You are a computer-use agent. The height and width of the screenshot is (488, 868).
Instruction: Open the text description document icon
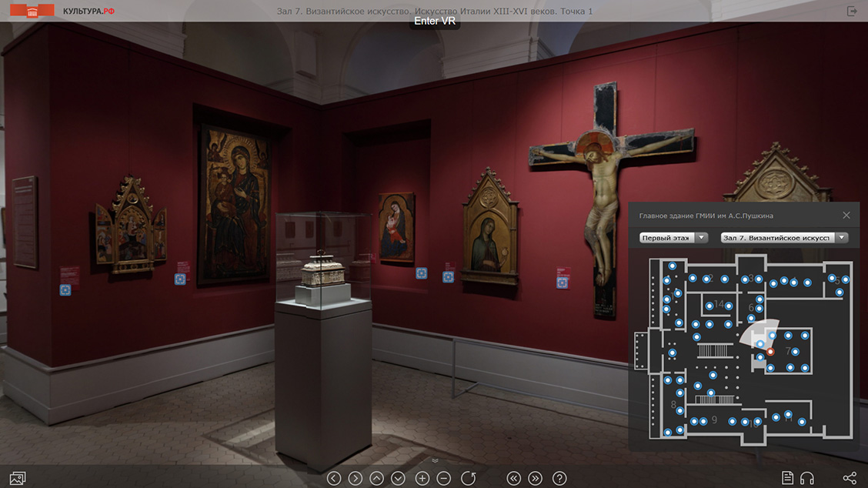[x=787, y=478]
